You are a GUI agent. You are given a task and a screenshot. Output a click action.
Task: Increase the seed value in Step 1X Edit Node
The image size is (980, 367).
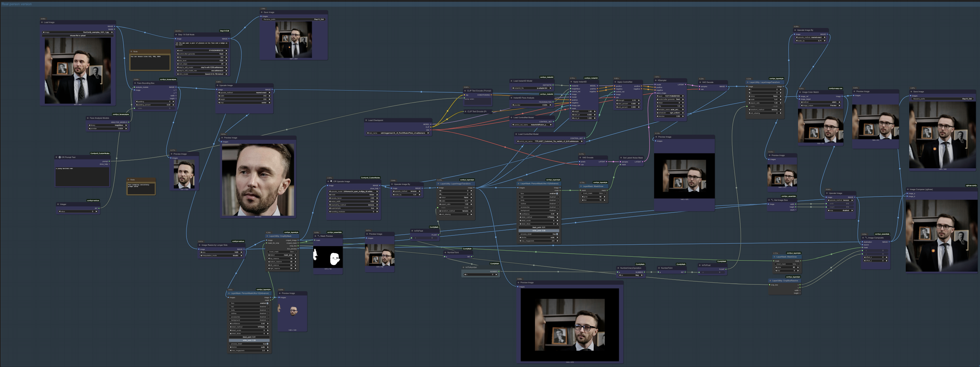227,50
